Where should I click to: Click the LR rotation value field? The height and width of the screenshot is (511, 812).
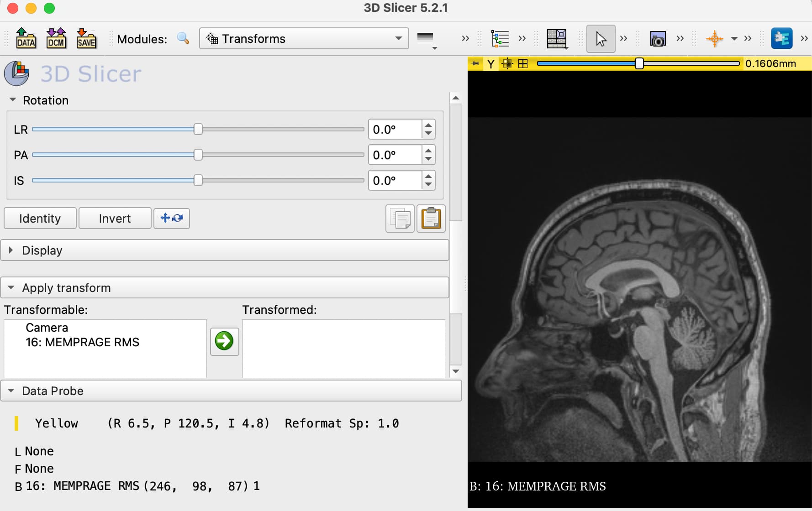(395, 129)
